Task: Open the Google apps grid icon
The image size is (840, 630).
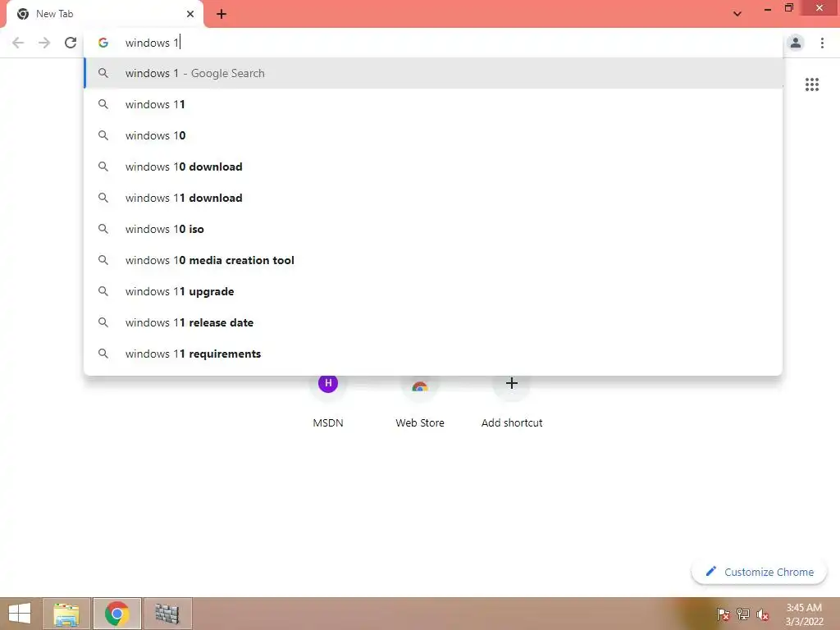Action: (811, 84)
